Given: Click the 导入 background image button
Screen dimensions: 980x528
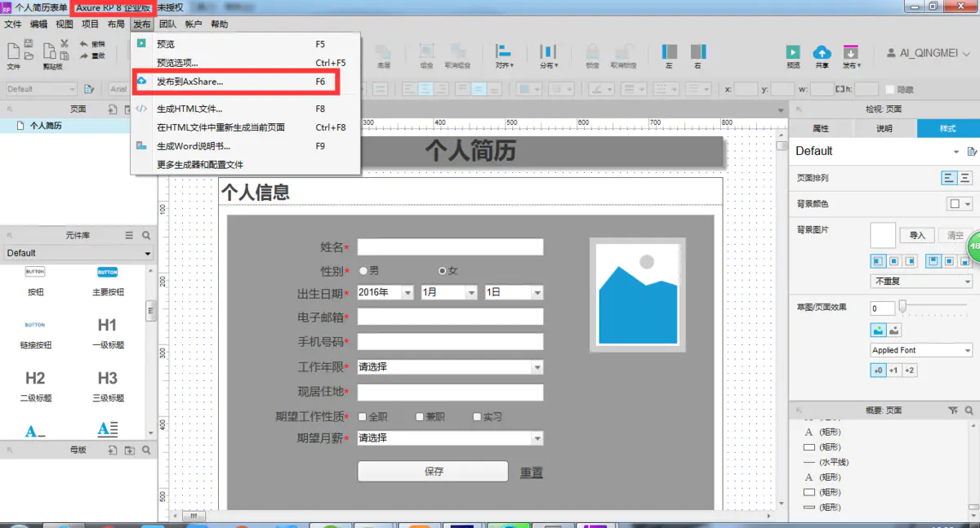Looking at the screenshot, I should click(x=917, y=235).
